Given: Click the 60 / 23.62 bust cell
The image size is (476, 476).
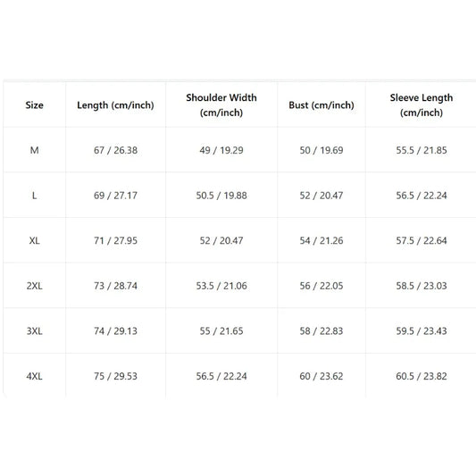Looking at the screenshot, I should coord(322,376).
